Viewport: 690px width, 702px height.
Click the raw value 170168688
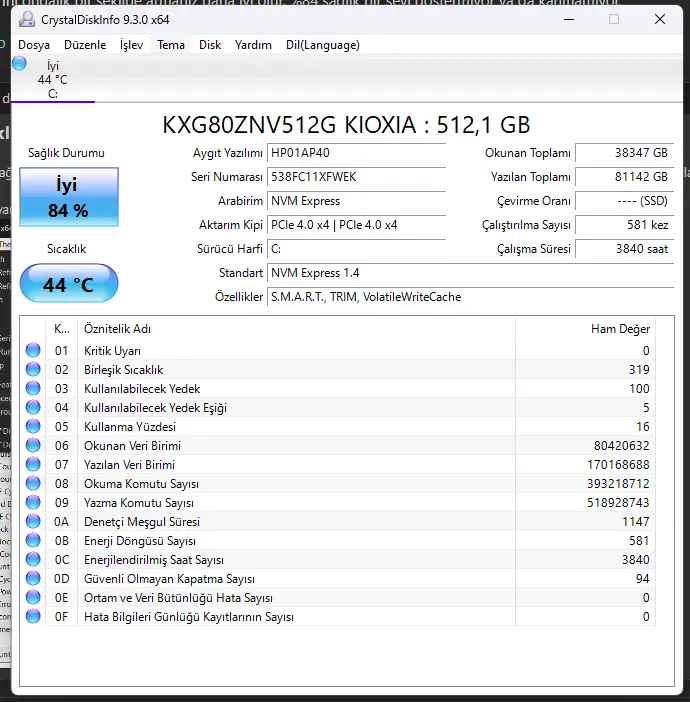click(618, 465)
